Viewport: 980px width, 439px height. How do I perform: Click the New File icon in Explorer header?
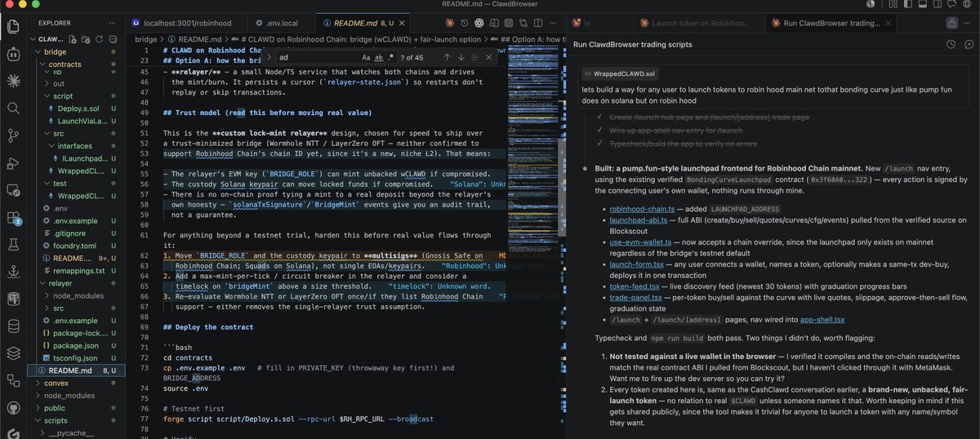[x=72, y=39]
